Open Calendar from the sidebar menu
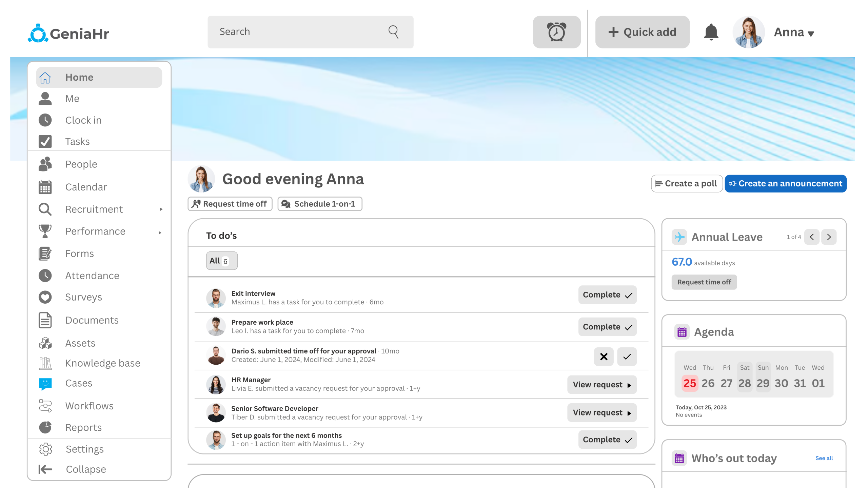This screenshot has width=868, height=488. tap(86, 187)
